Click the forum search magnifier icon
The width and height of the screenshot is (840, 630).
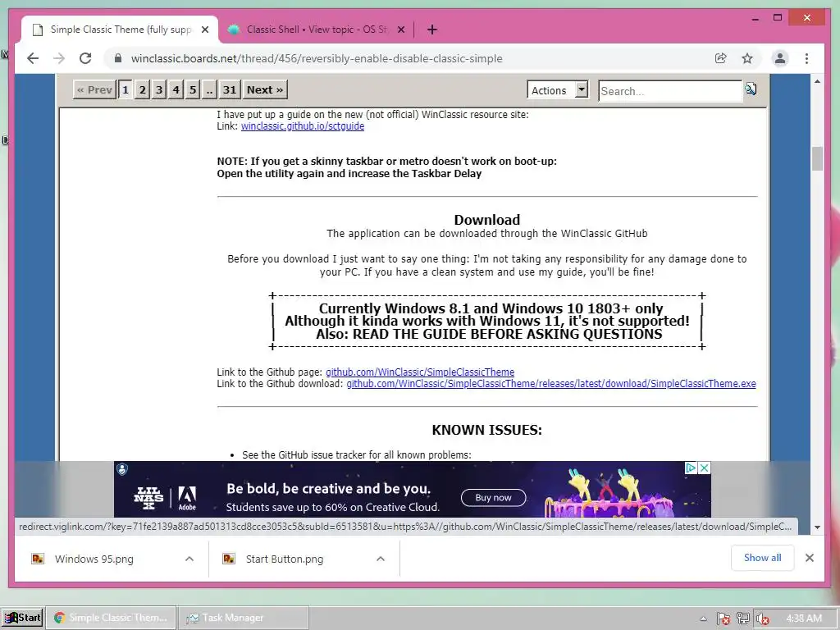click(751, 89)
